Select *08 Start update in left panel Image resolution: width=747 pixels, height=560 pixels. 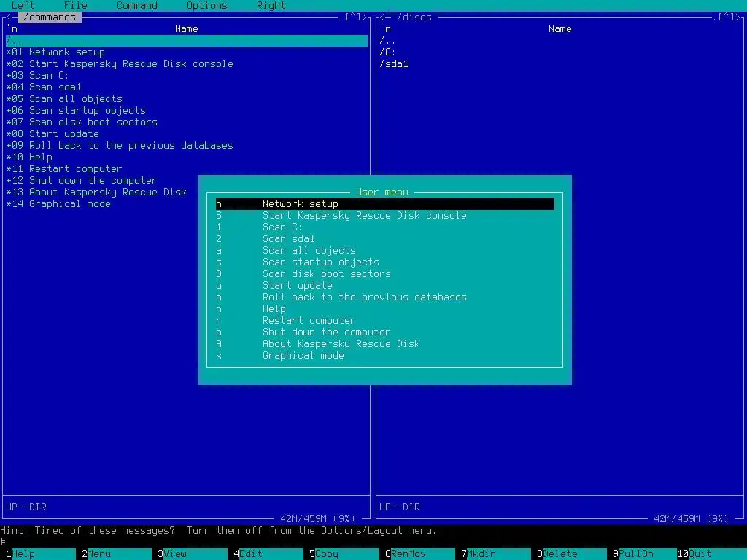pos(186,134)
